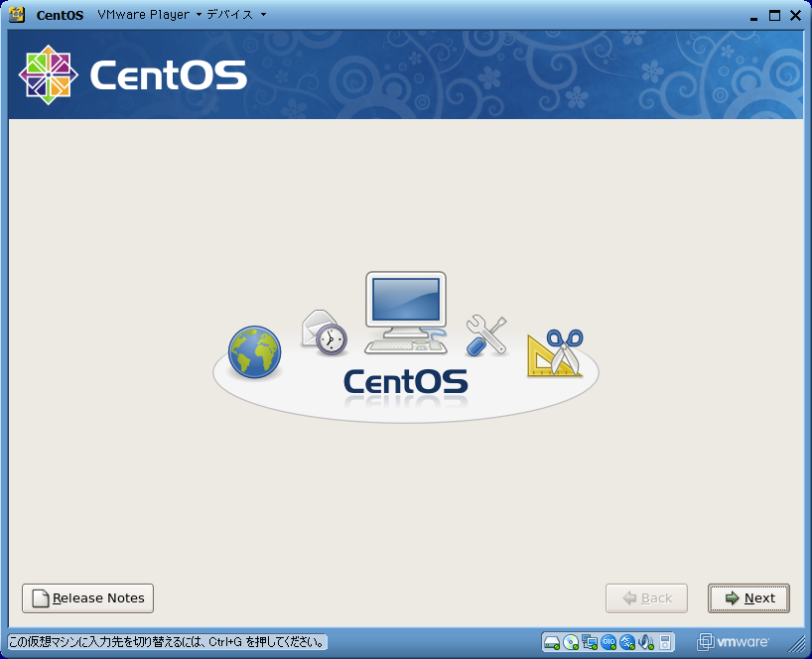The image size is (812, 659).
Task: Maximize the VMware Player window
Action: [774, 16]
